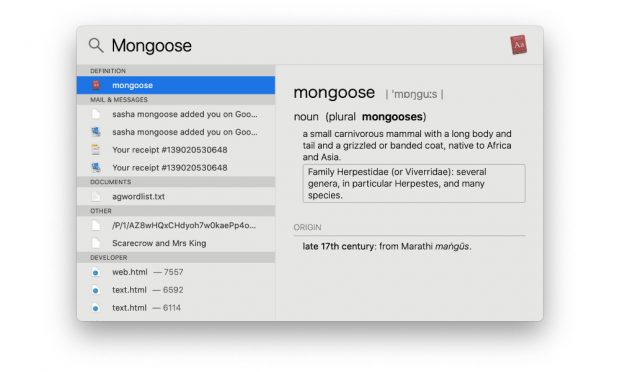Open first sasha mongoose added you message
The image size is (620, 372).
(x=176, y=114)
